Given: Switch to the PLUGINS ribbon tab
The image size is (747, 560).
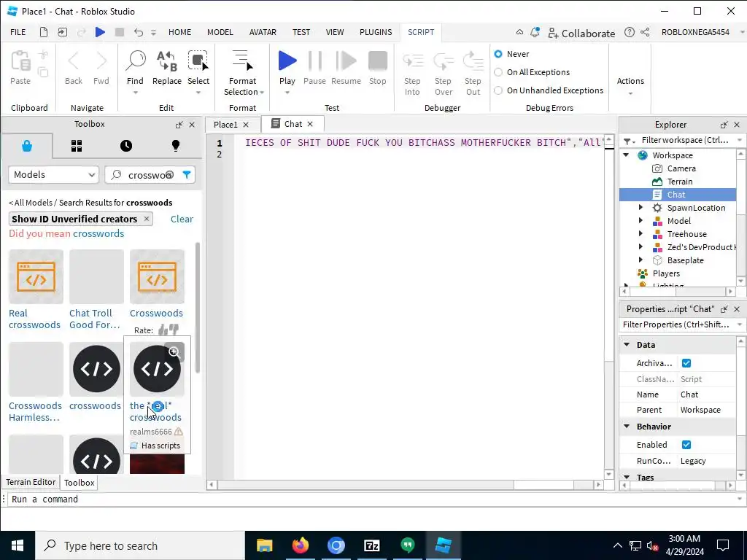Looking at the screenshot, I should (376, 32).
